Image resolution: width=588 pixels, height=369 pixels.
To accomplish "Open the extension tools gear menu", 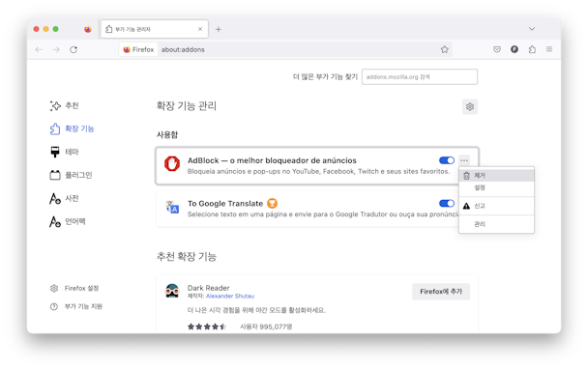I will click(x=470, y=107).
